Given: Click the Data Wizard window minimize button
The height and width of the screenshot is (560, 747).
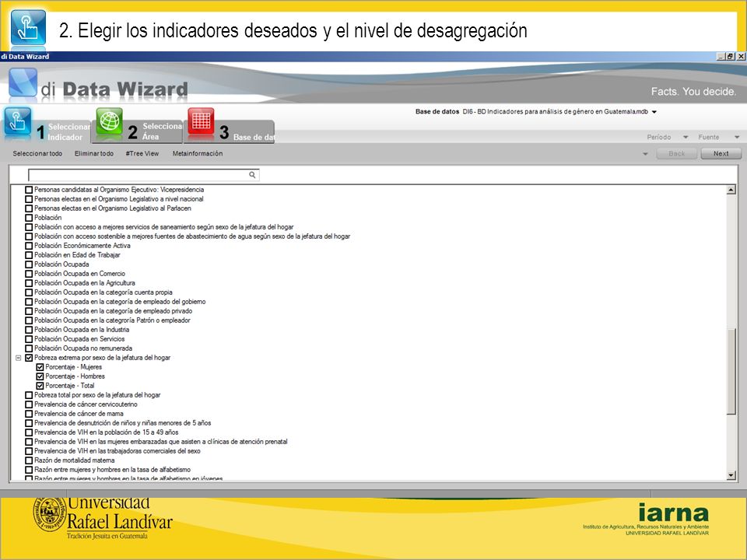Looking at the screenshot, I should click(721, 56).
